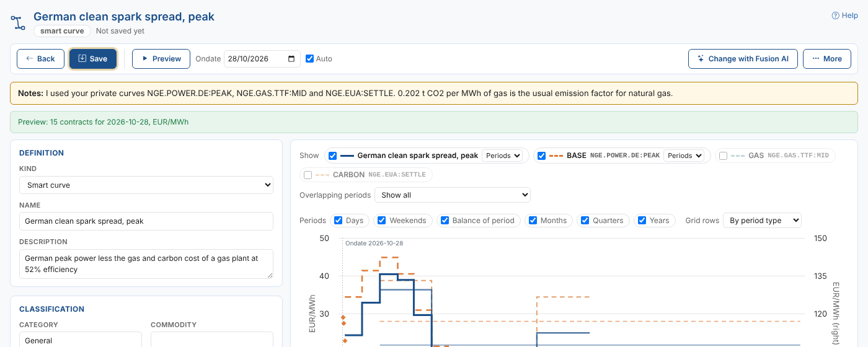Open the Grid rows dropdown

tap(762, 221)
